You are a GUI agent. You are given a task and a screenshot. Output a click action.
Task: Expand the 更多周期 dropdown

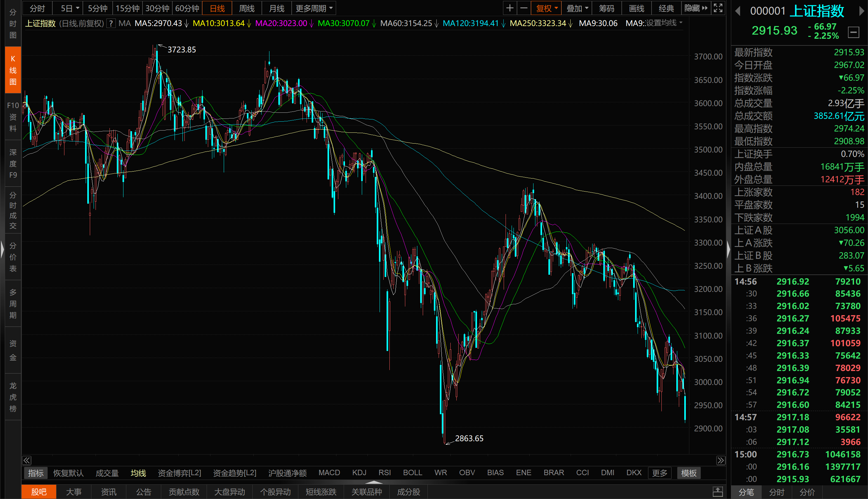[x=314, y=8]
